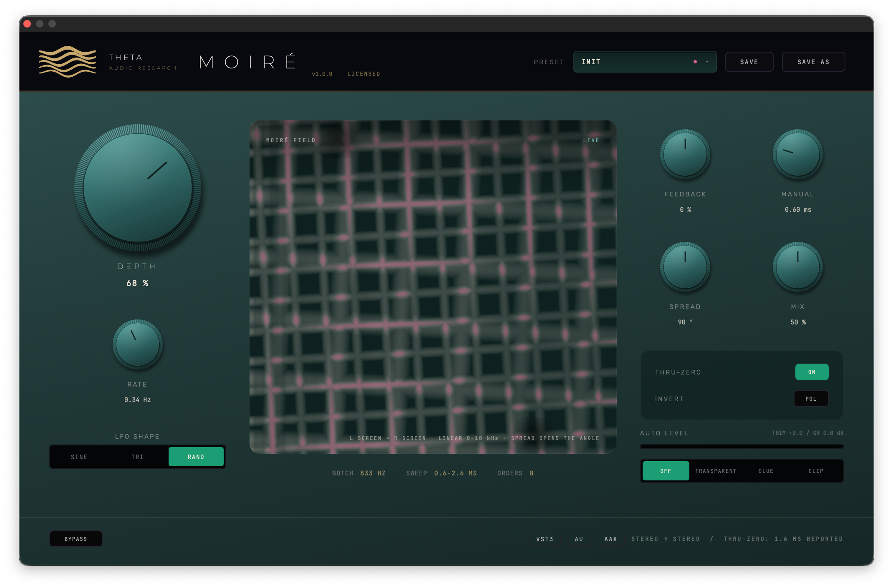
Task: Click the Rate value 0.34 Hz
Action: tap(138, 400)
